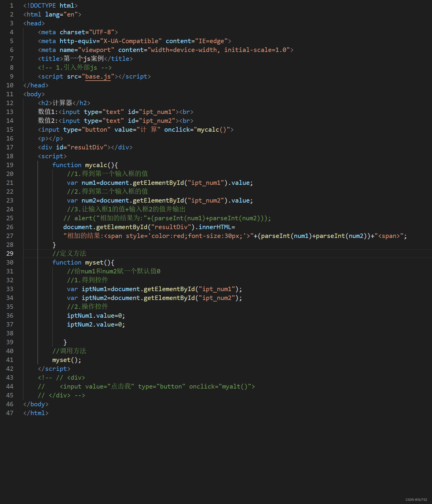Viewport: 432px width, 504px height.
Task: Click line number 1 in the gutter
Action: [x=12, y=6]
